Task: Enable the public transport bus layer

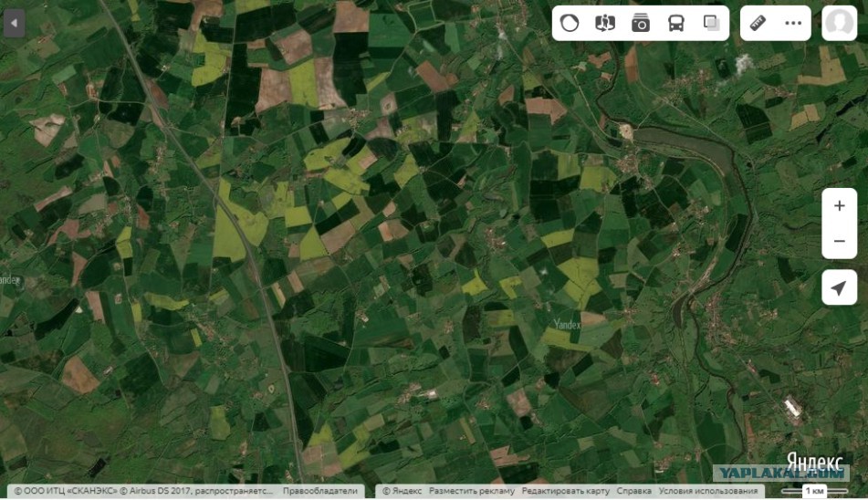Action: tap(676, 23)
